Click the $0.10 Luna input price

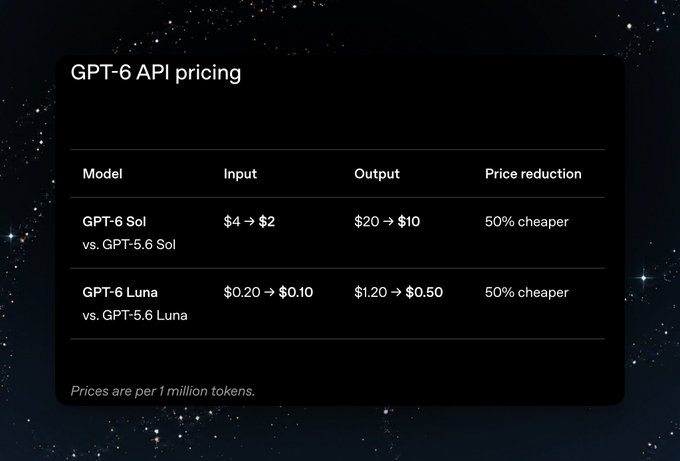click(296, 292)
